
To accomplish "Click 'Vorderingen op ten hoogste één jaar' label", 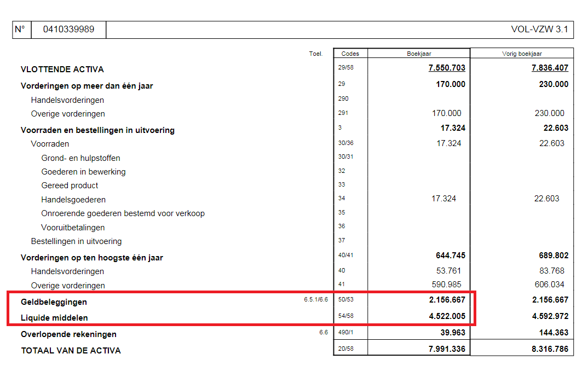I will [x=92, y=258].
